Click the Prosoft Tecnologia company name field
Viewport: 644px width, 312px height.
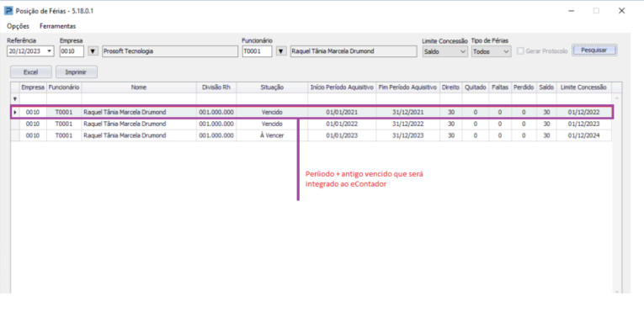pyautogui.click(x=169, y=51)
